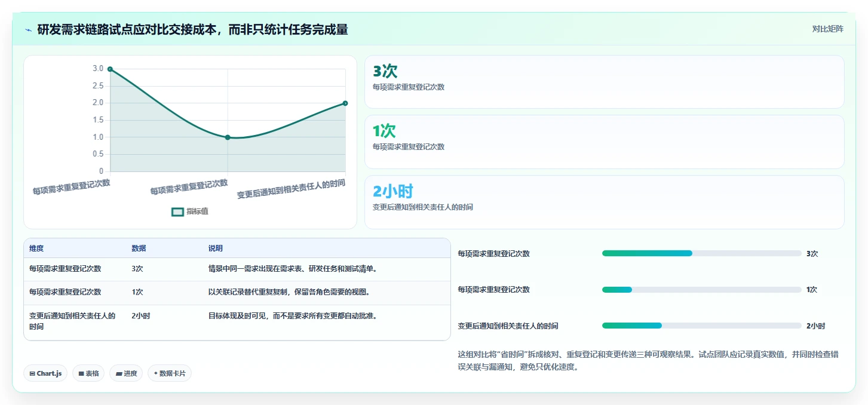Image resolution: width=868 pixels, height=405 pixels.
Task: Click the 每项需求重复登记次数 caption under the 1次 card
Action: click(x=409, y=147)
